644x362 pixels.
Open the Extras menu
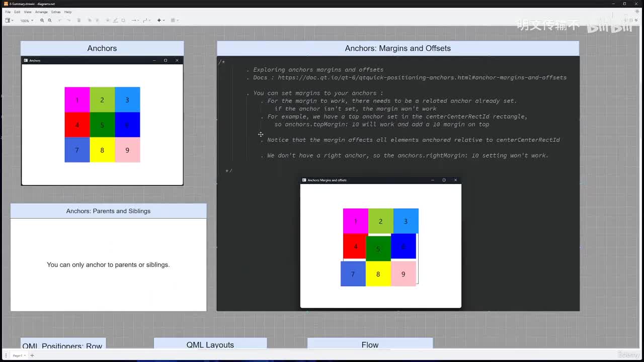[56, 12]
